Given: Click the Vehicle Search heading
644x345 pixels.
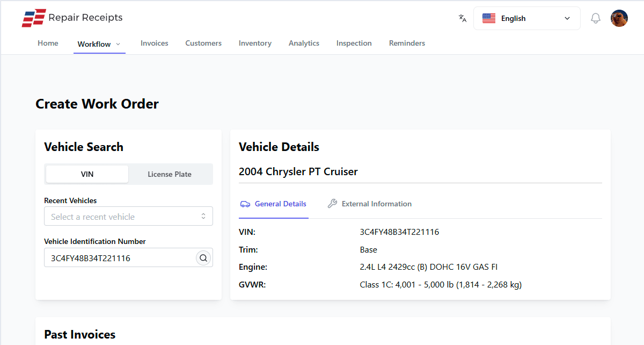Looking at the screenshot, I should pyautogui.click(x=84, y=147).
